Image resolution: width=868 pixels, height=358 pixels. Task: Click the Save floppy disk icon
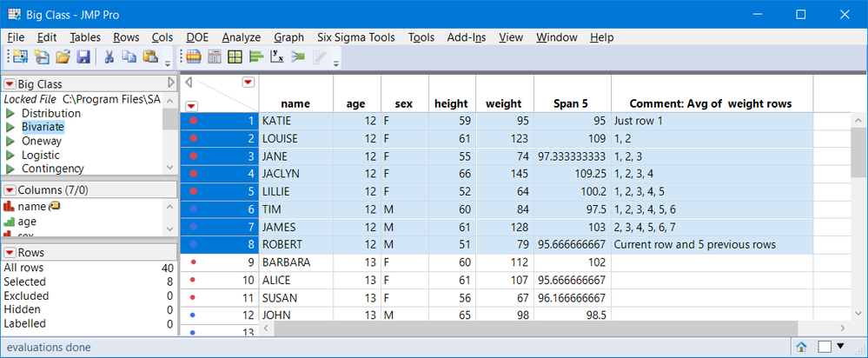pyautogui.click(x=83, y=57)
